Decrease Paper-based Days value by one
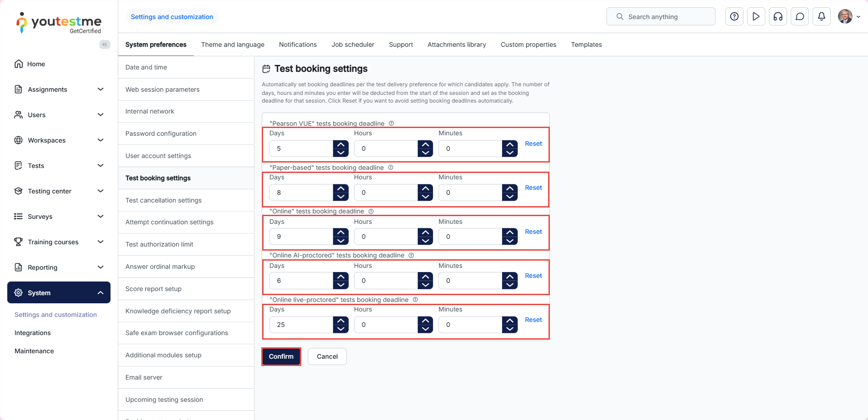This screenshot has height=420, width=868. [x=341, y=197]
